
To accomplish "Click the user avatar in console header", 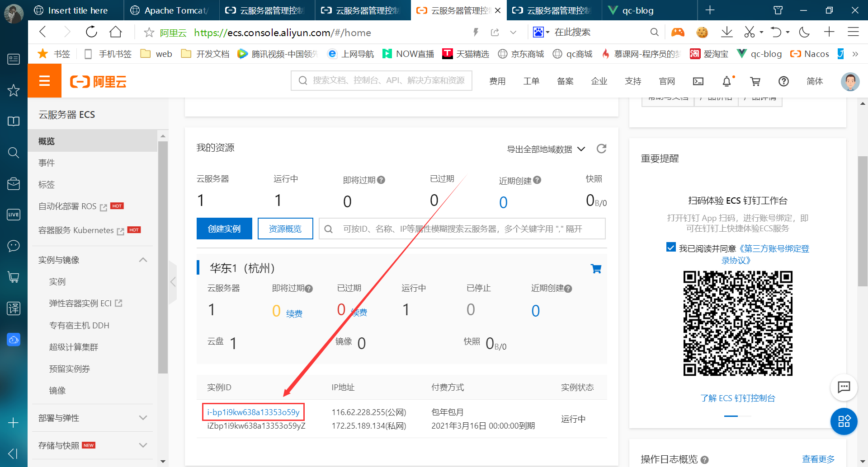I will pos(850,81).
